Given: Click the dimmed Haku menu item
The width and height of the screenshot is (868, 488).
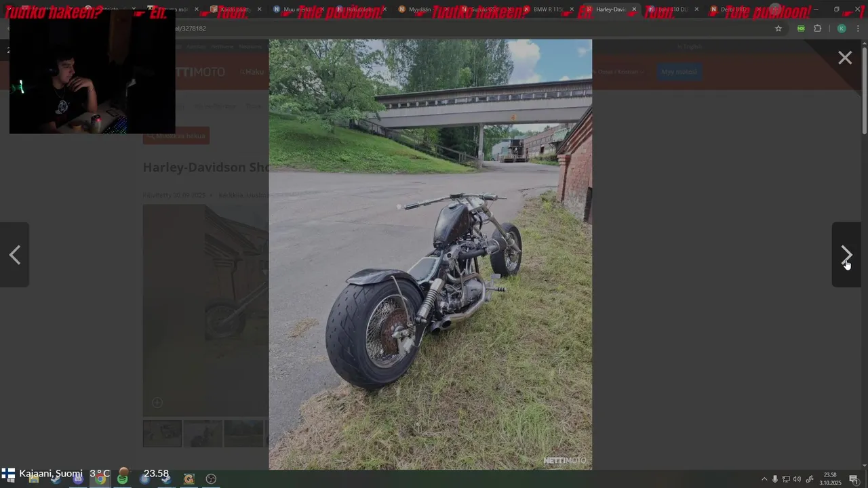Looking at the screenshot, I should coord(252,72).
